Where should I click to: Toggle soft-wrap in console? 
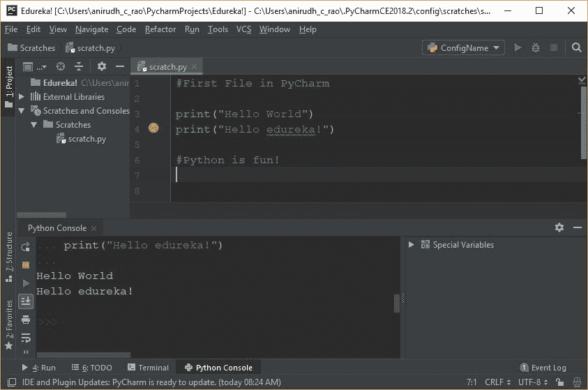(x=26, y=338)
